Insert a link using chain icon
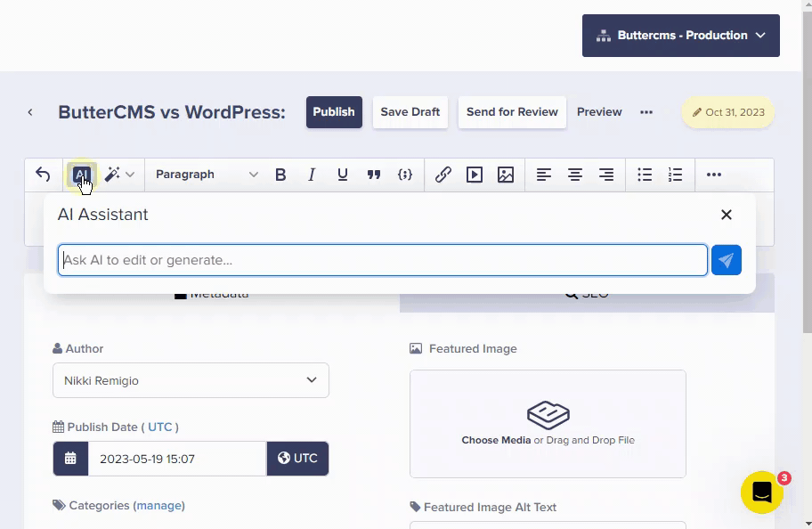This screenshot has height=529, width=812. click(443, 175)
